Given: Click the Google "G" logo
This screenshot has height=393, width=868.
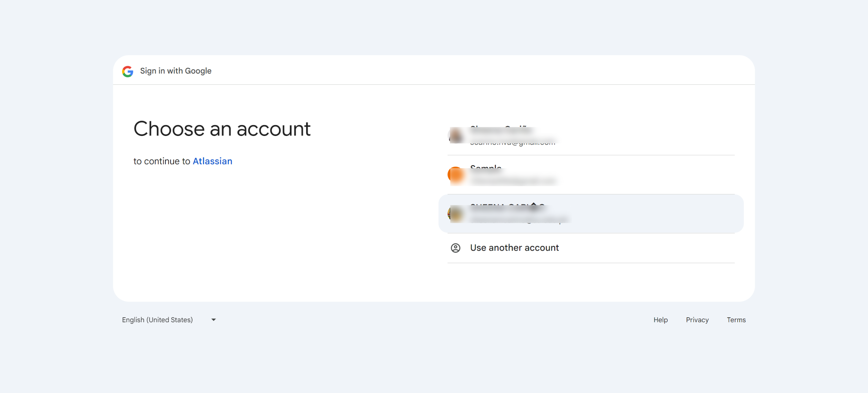Looking at the screenshot, I should coord(127,71).
